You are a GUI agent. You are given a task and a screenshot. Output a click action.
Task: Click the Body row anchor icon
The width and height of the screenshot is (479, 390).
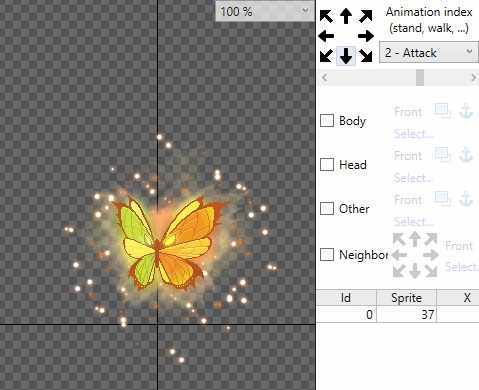[x=466, y=111]
